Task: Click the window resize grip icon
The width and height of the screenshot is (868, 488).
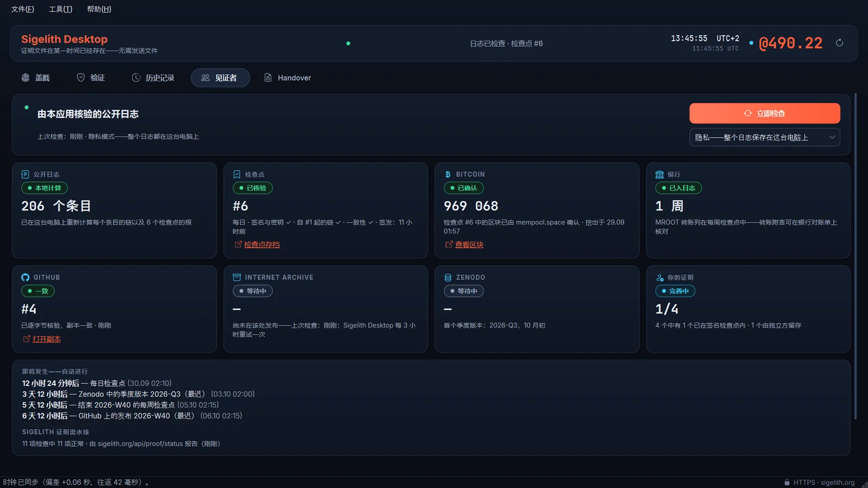Action: [x=864, y=484]
